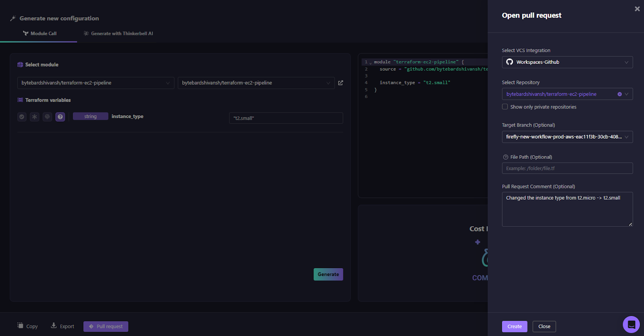Click the Copy icon in bottom bar
Screen dimensions: 644x336
click(x=20, y=326)
